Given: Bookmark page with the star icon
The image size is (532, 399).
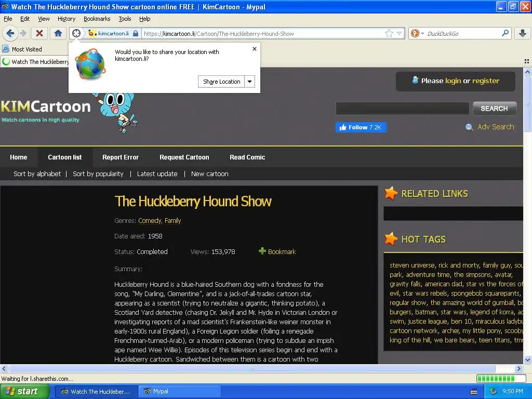Looking at the screenshot, I should (389, 33).
